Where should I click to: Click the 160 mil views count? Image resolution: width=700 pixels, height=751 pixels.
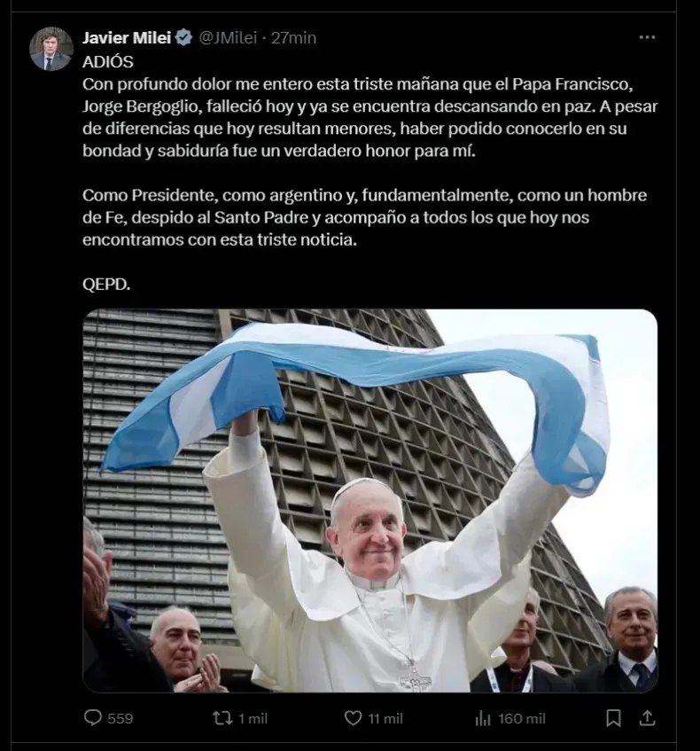pyautogui.click(x=521, y=718)
